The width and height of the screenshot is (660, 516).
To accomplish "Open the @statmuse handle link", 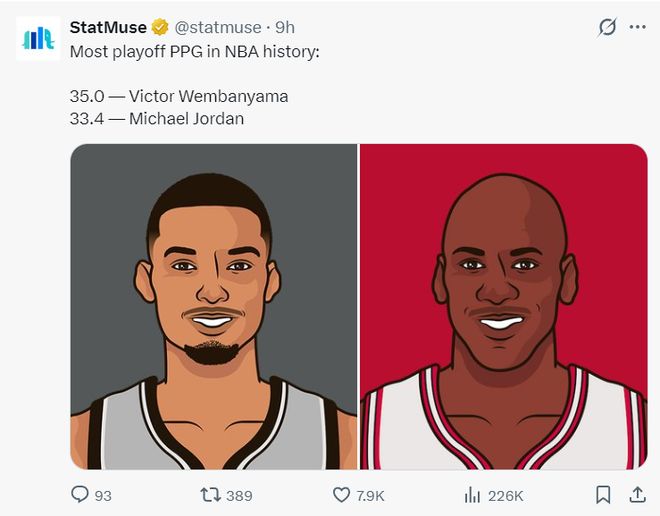I will [220, 27].
